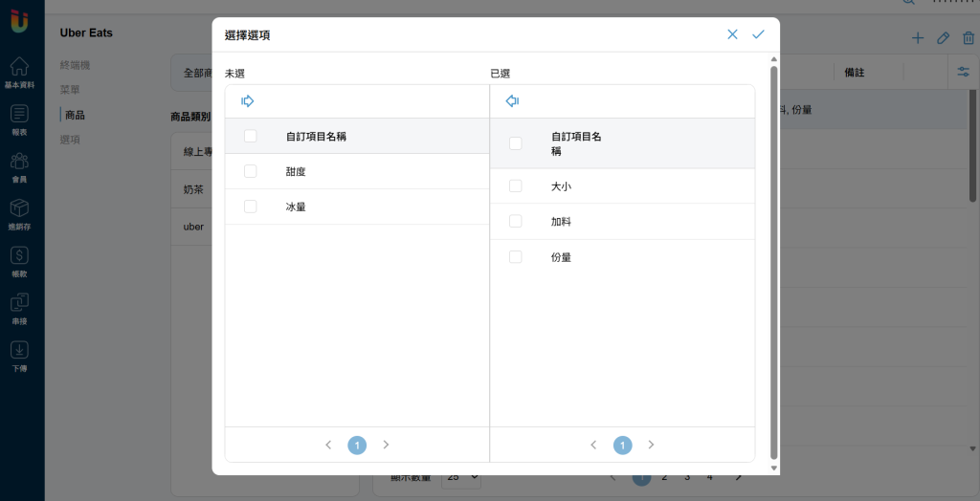The image size is (980, 501).
Task: Confirm selection with the checkmark icon
Action: tap(758, 34)
